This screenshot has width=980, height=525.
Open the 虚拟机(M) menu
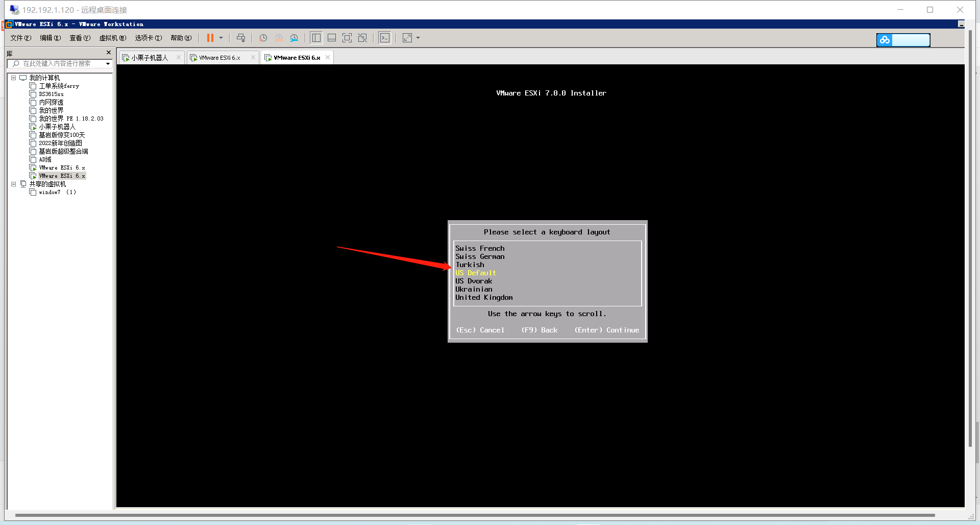(113, 38)
